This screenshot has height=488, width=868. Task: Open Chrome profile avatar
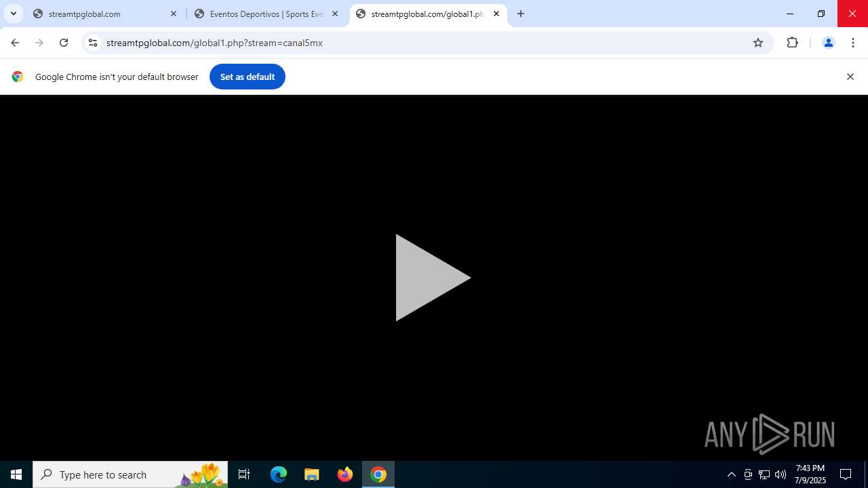coord(828,43)
